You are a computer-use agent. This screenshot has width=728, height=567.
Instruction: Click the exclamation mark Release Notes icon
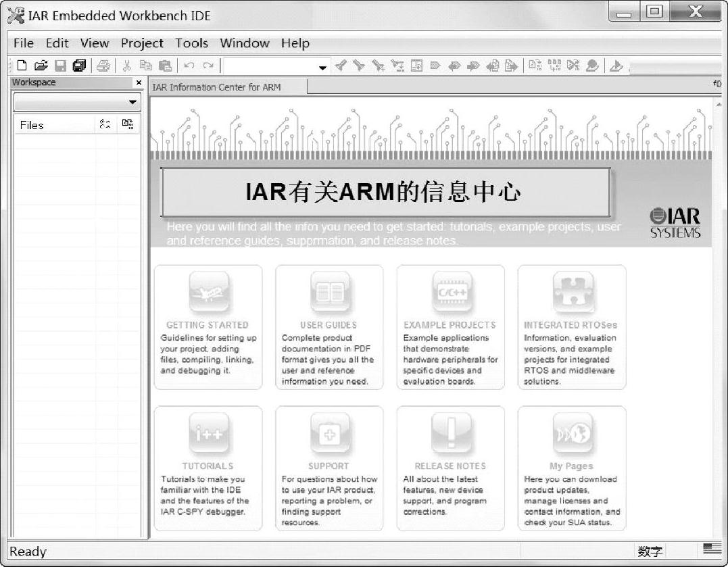click(452, 433)
